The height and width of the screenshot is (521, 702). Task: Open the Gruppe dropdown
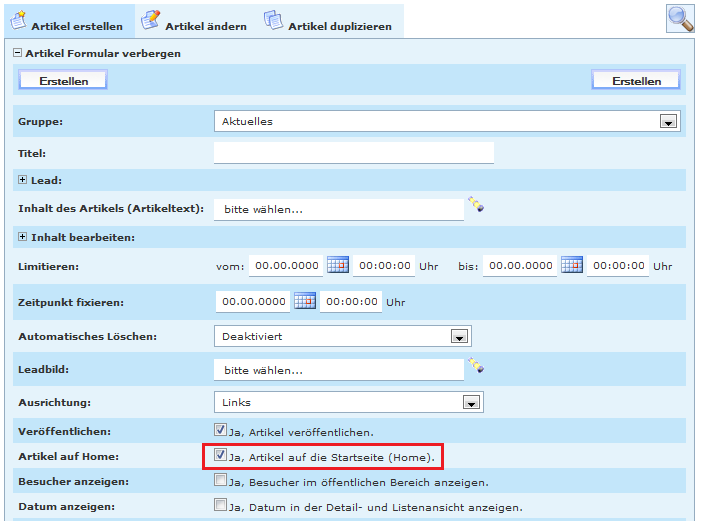pos(668,122)
